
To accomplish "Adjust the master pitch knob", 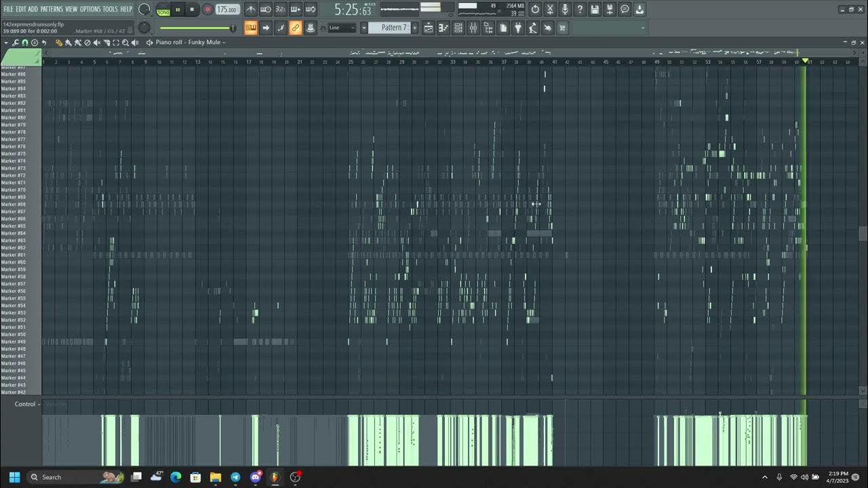I will pos(144,28).
